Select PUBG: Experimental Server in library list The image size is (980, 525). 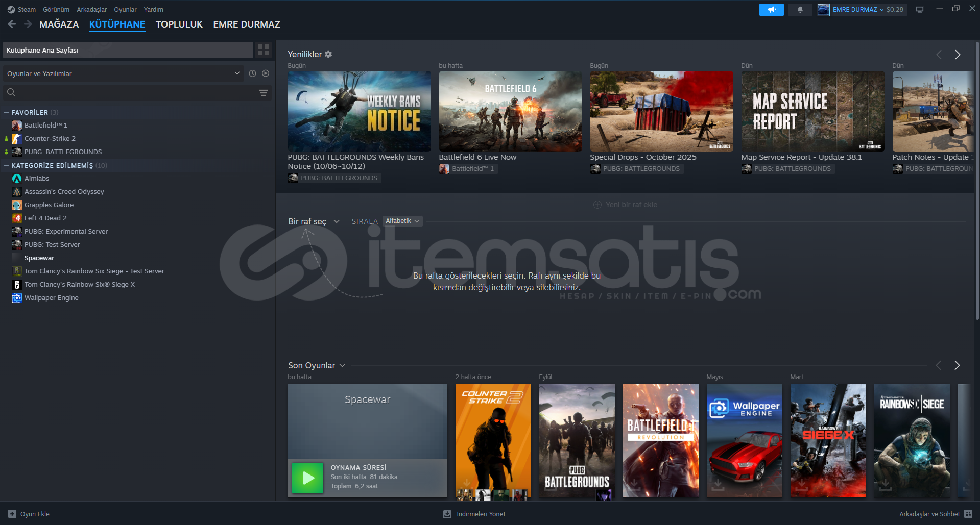coord(66,232)
